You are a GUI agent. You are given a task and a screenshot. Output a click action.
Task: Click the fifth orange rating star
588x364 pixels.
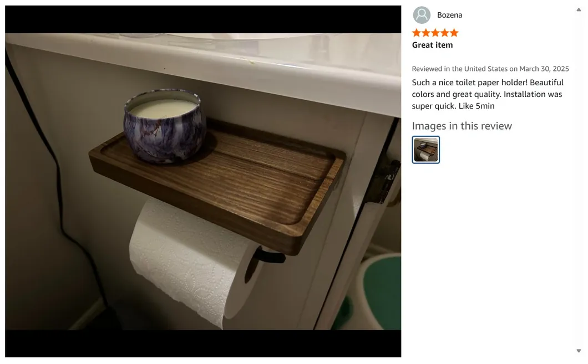pyautogui.click(x=454, y=33)
